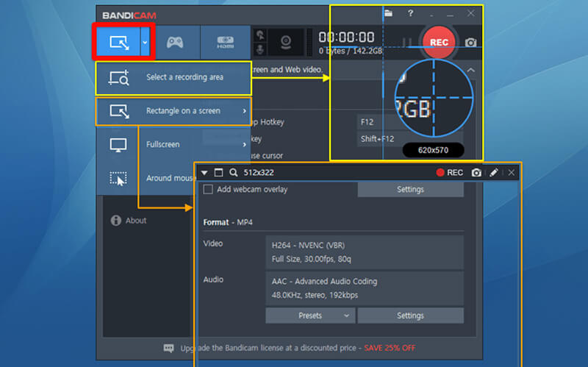
Task: Open the recording bar triangle menu
Action: [204, 172]
